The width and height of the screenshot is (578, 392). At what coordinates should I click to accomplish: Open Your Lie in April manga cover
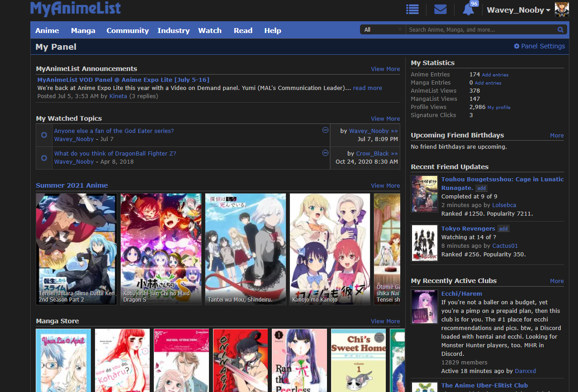[63, 360]
